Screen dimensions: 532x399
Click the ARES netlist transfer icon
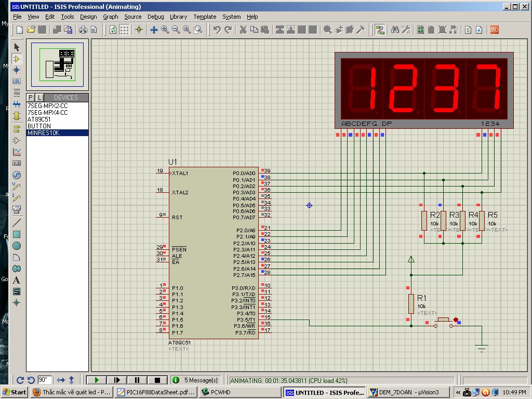(494, 30)
